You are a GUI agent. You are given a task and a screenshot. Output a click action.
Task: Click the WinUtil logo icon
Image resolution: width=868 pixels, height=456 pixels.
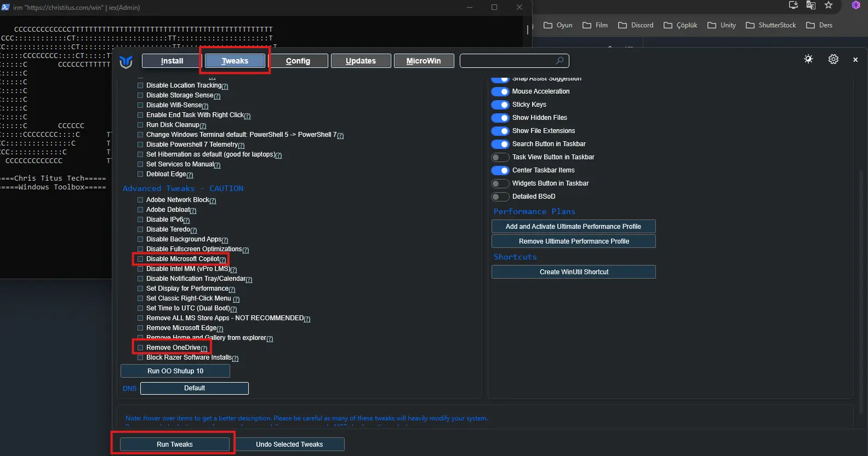(x=126, y=61)
